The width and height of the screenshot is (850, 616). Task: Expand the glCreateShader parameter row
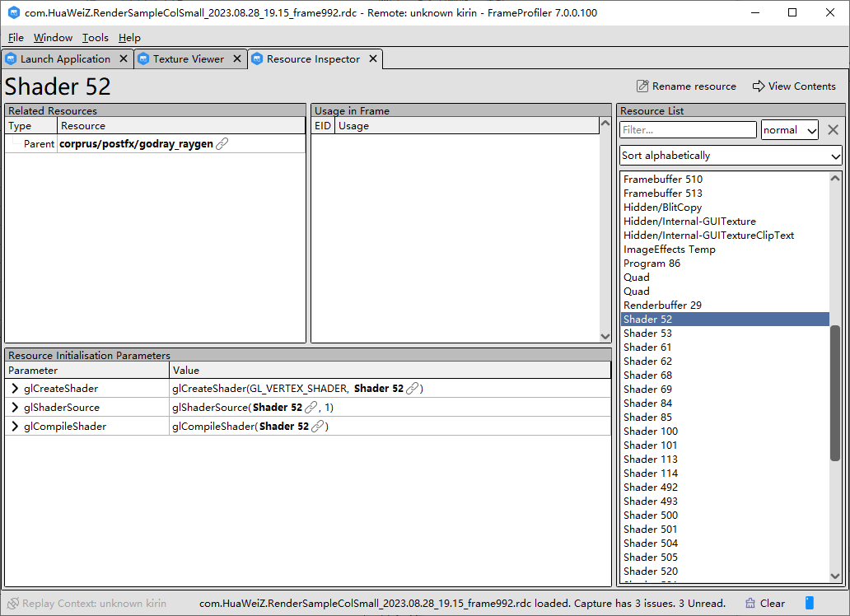(x=13, y=388)
